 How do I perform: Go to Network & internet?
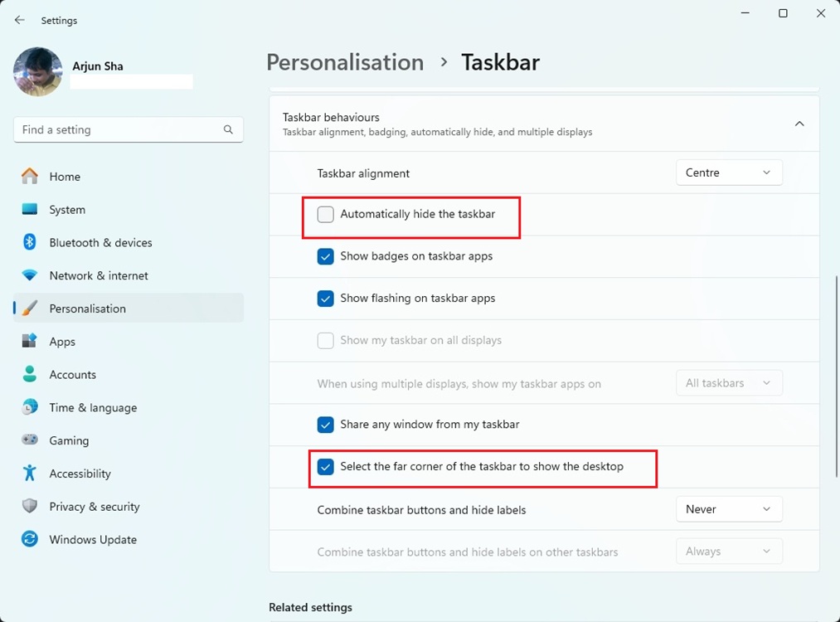(x=128, y=275)
